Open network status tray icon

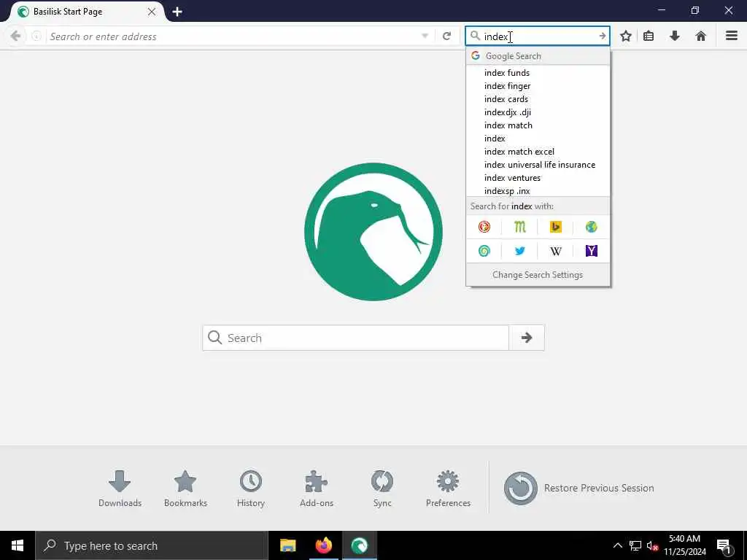click(635, 545)
